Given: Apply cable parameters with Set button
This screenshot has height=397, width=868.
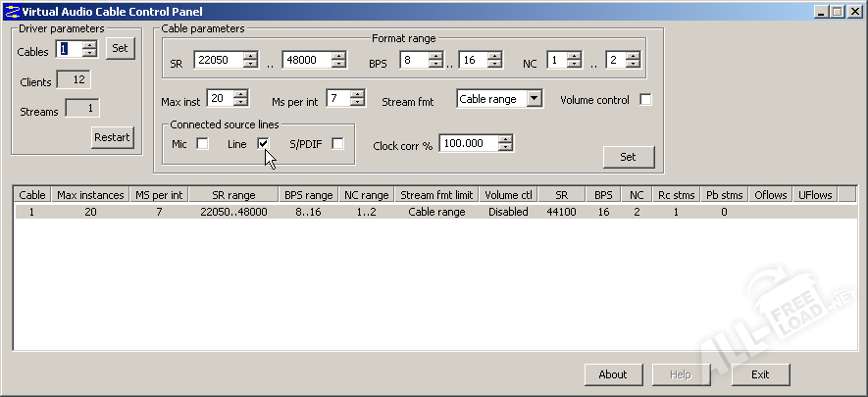Looking at the screenshot, I should [628, 157].
